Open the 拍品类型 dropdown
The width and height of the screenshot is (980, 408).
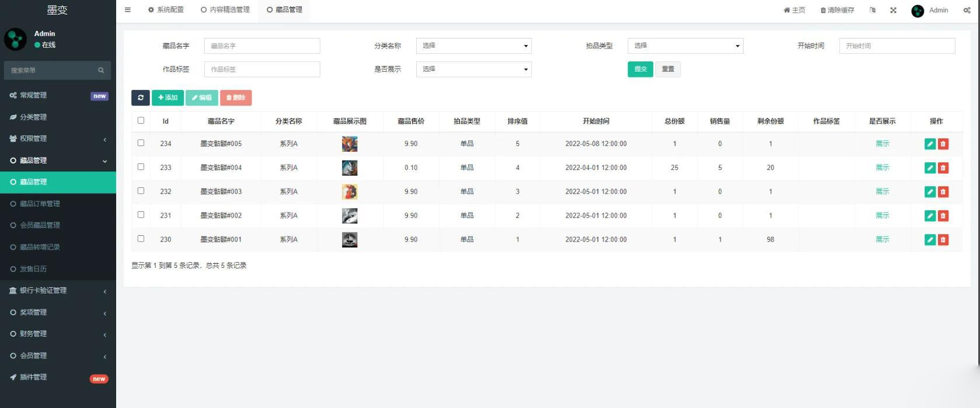(685, 46)
